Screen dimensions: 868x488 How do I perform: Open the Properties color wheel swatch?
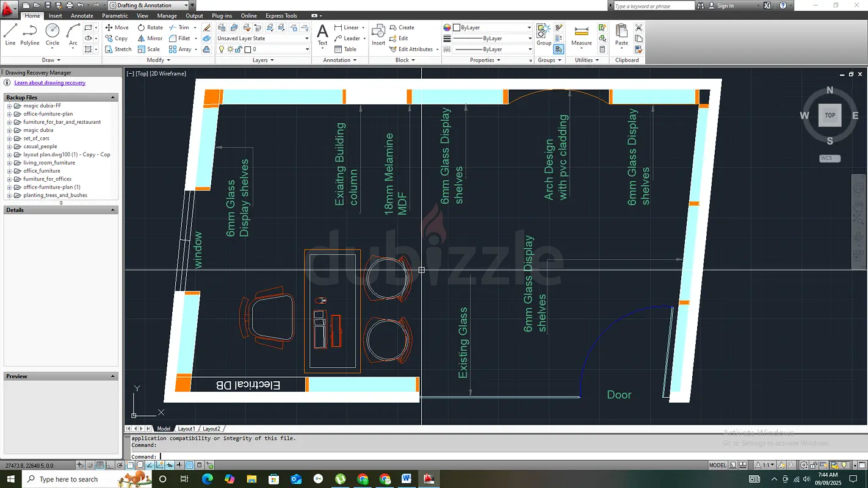click(x=447, y=27)
